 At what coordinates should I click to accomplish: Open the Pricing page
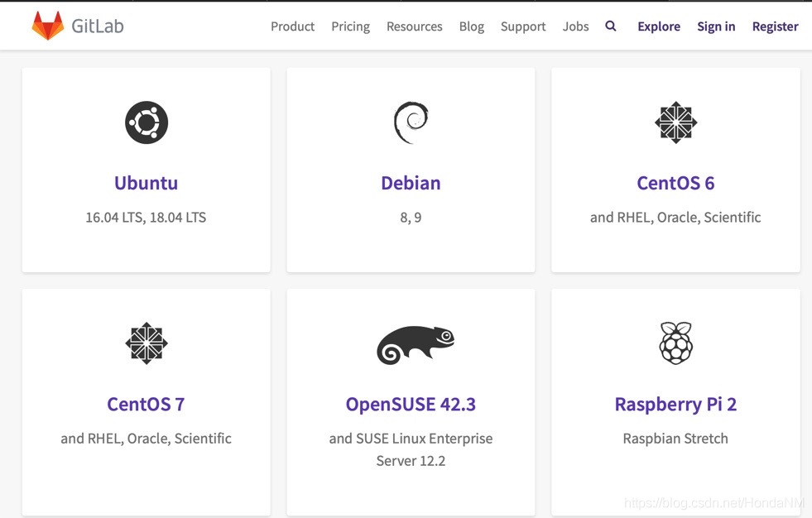coord(351,26)
